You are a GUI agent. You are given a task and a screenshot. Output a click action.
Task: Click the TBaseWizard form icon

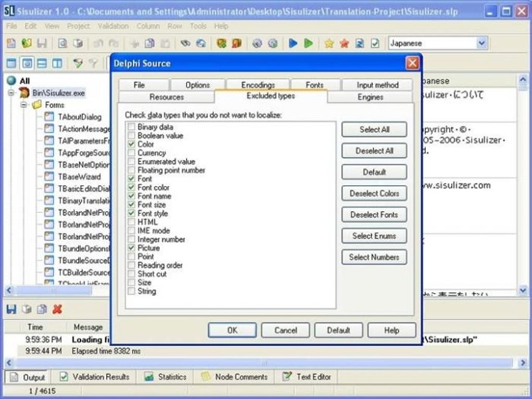[49, 176]
